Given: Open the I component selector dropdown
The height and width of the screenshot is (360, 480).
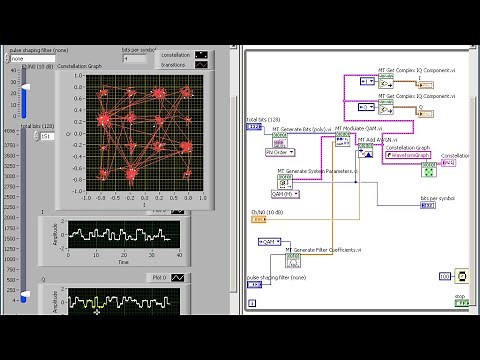Looking at the screenshot, I should (x=367, y=81).
